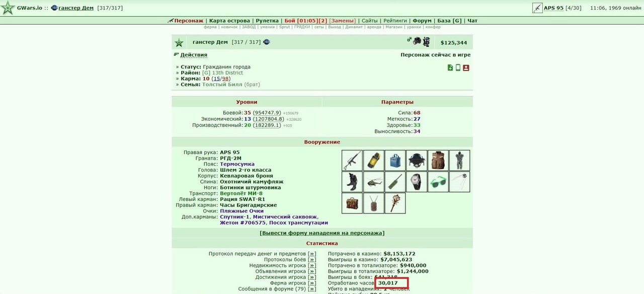Click the green star badge beside the profile name
The width and height of the screenshot is (644, 294).
pyautogui.click(x=179, y=43)
